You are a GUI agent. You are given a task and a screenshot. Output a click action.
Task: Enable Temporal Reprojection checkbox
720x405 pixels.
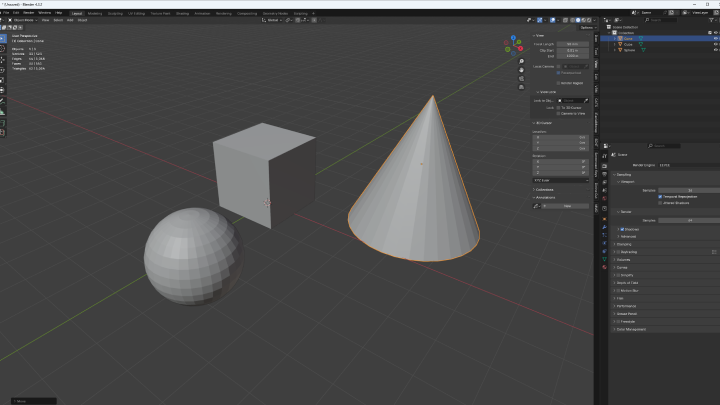click(x=660, y=197)
